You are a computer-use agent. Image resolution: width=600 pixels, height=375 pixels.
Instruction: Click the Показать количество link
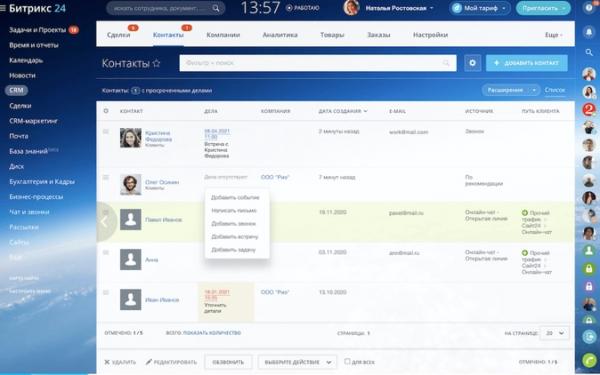pyautogui.click(x=212, y=333)
